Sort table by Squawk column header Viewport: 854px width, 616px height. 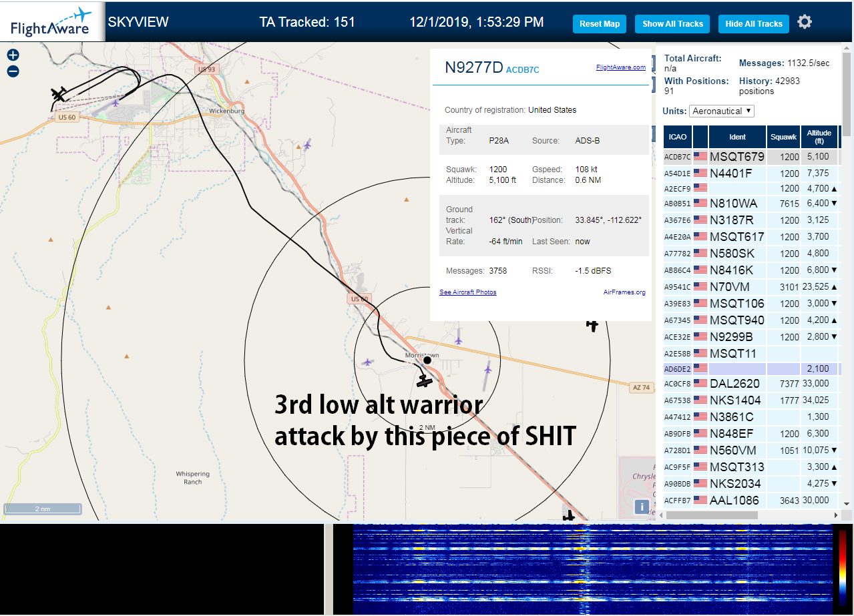click(783, 137)
